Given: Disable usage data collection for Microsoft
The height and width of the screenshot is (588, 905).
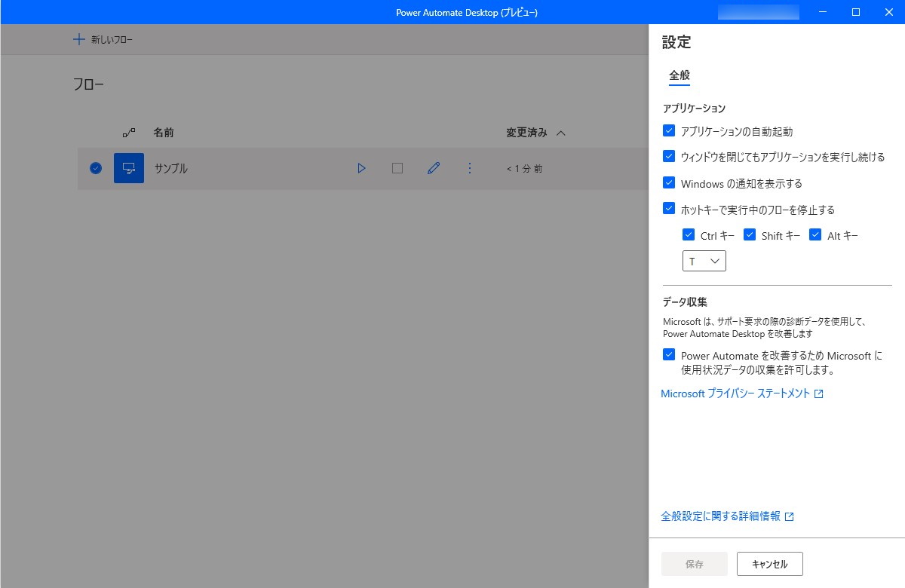Looking at the screenshot, I should [668, 354].
